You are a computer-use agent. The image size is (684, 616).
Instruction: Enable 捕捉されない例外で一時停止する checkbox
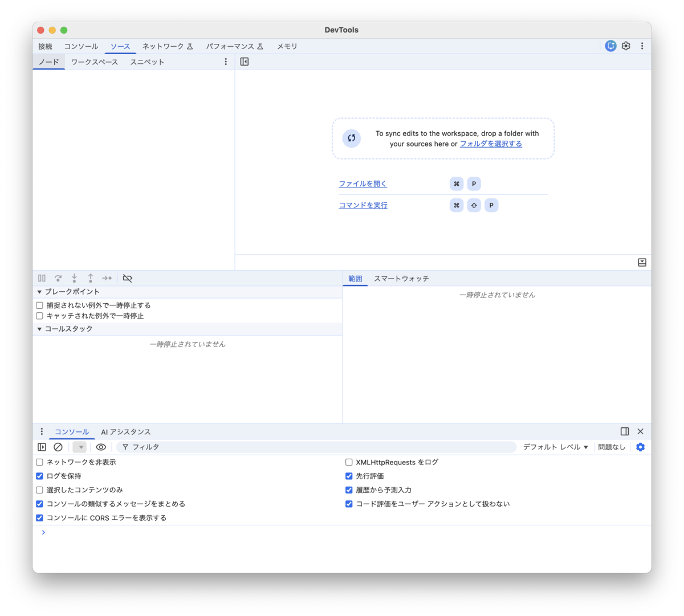(39, 305)
